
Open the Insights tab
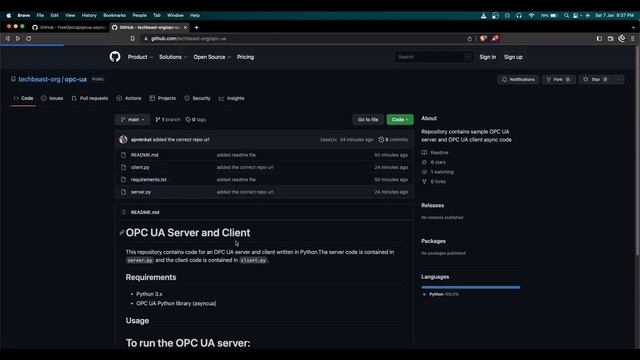[x=231, y=98]
